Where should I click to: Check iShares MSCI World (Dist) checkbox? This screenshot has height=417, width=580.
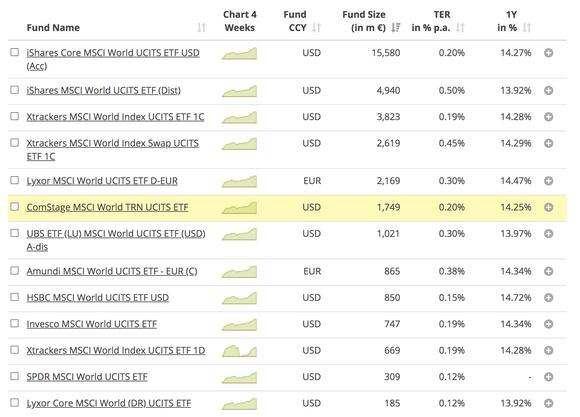click(14, 90)
